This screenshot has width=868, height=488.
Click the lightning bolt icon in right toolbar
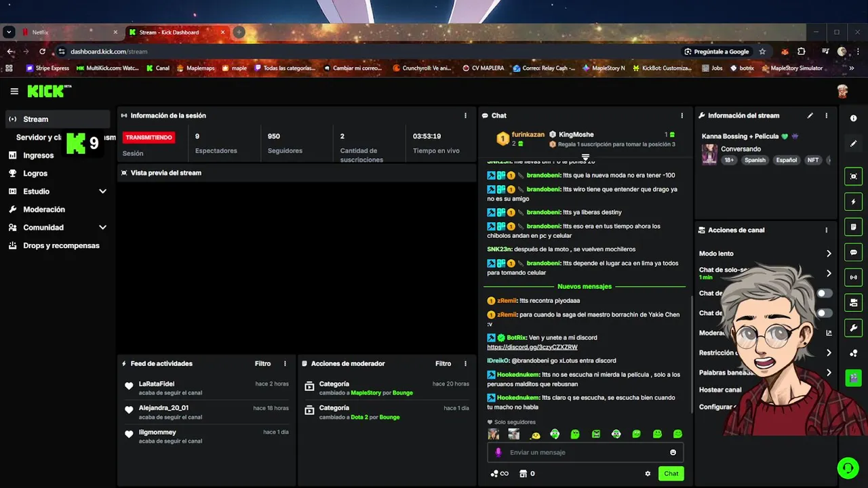point(853,202)
